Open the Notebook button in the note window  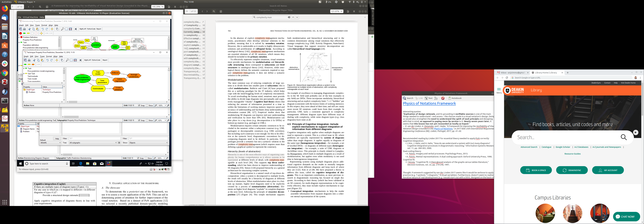pos(455,98)
